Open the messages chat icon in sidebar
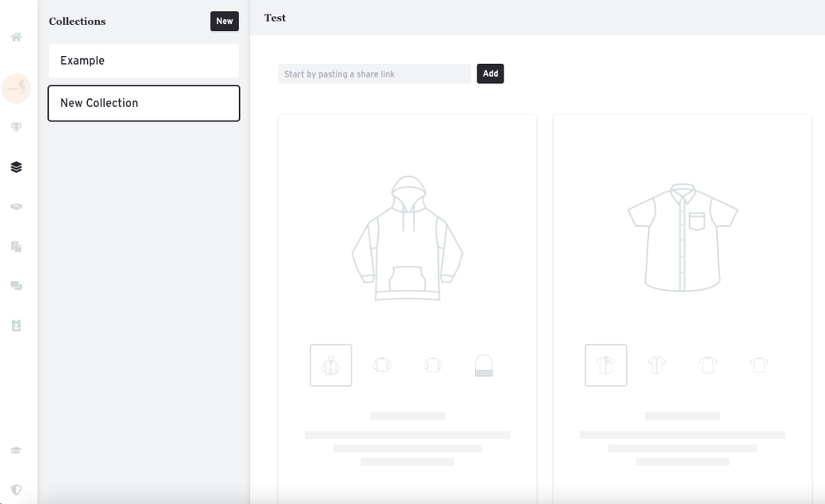The width and height of the screenshot is (825, 504). [x=16, y=285]
